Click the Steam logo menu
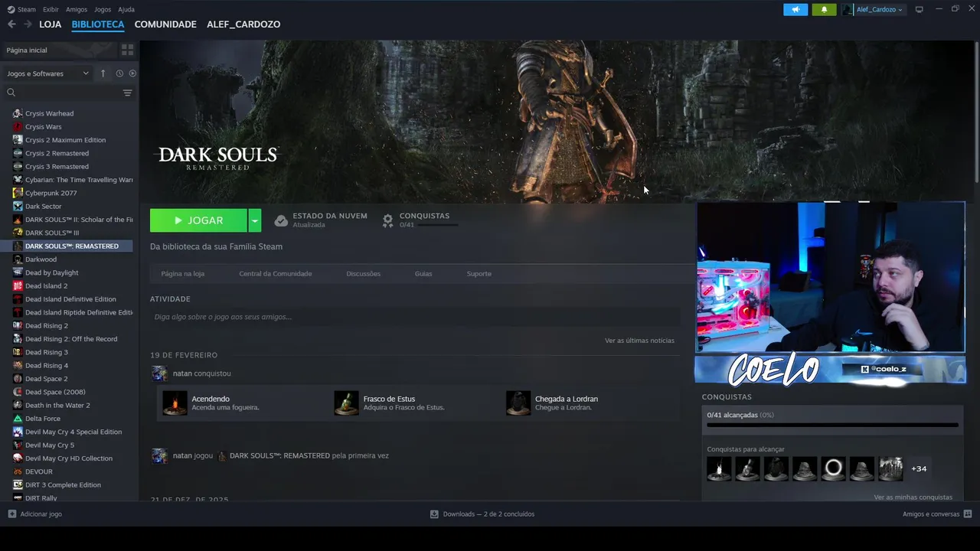The width and height of the screenshot is (980, 551). coord(21,9)
